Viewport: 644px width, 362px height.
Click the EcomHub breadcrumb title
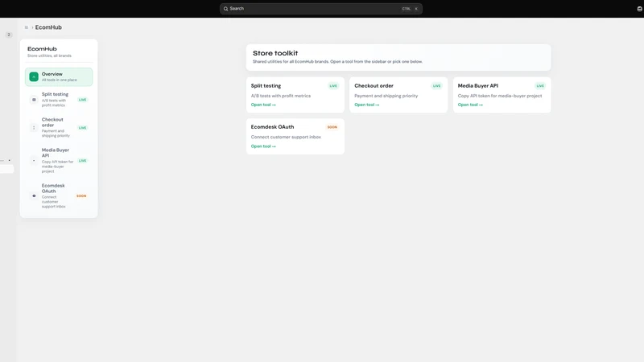pyautogui.click(x=48, y=27)
